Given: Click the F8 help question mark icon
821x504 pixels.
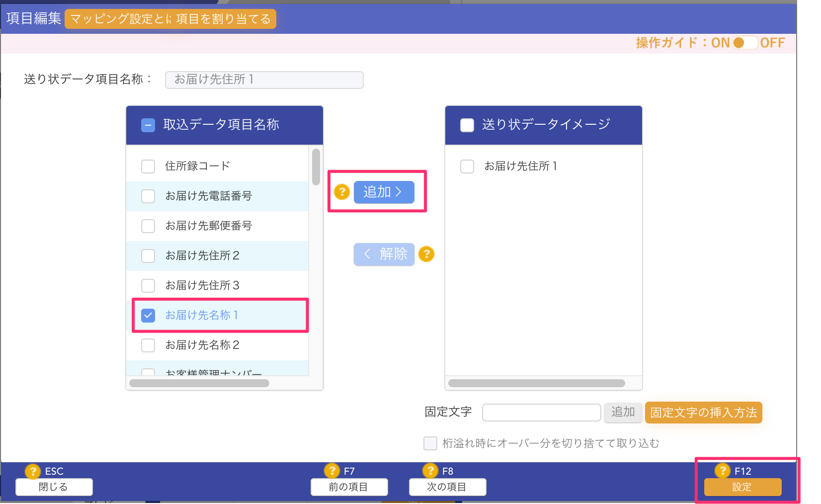Looking at the screenshot, I should coord(430,471).
